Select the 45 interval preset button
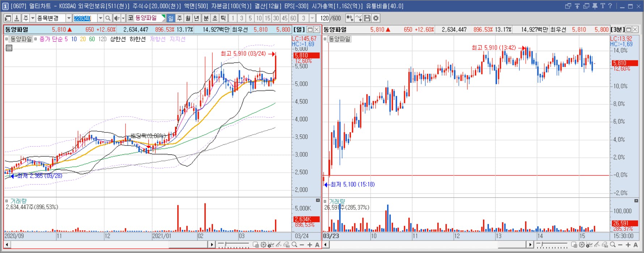This screenshot has height=253, width=644. pos(285,18)
